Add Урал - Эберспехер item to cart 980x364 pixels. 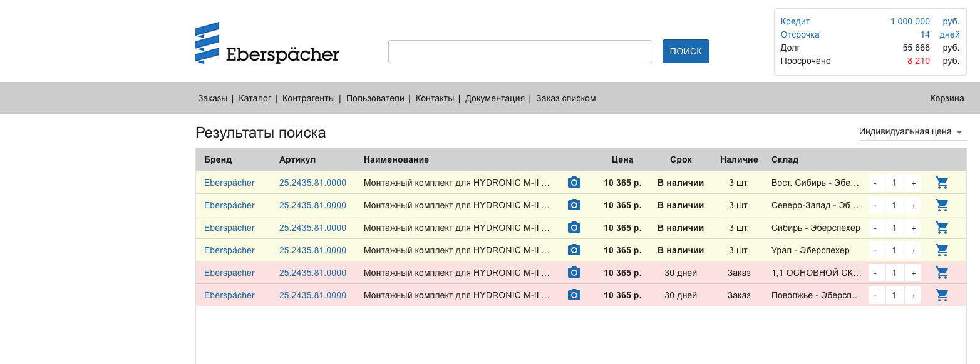pyautogui.click(x=942, y=250)
